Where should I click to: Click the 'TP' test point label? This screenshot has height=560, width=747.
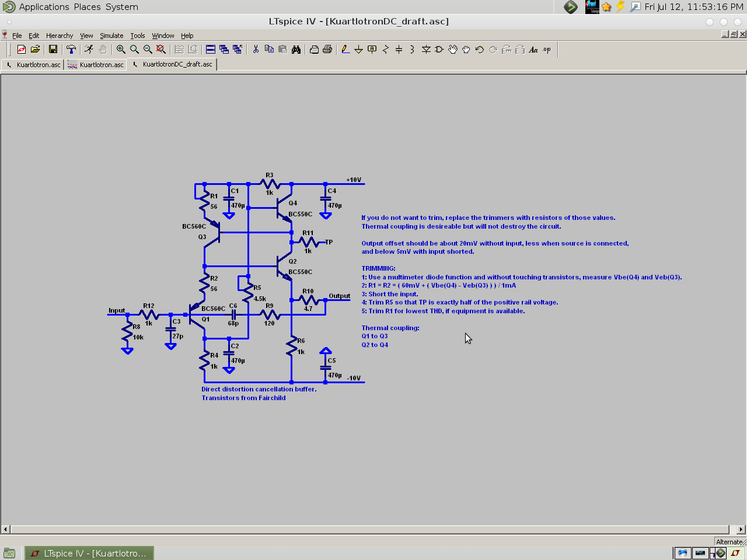click(329, 242)
